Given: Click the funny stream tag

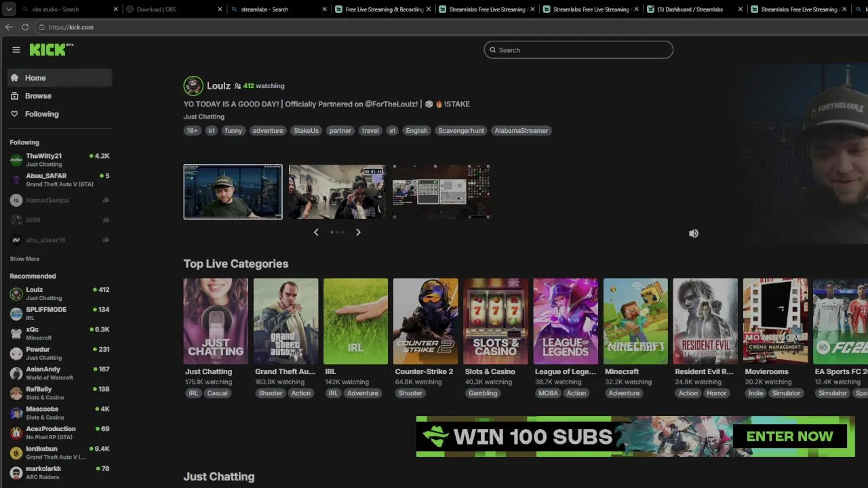Looking at the screenshot, I should click(233, 131).
